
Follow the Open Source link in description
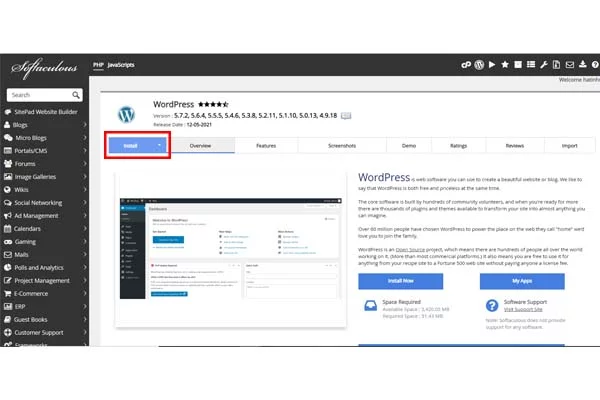(x=410, y=250)
